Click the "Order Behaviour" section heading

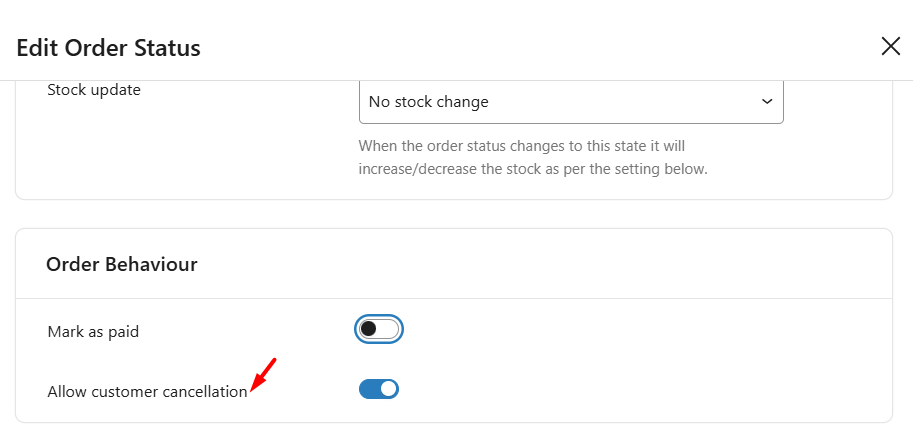pos(122,264)
